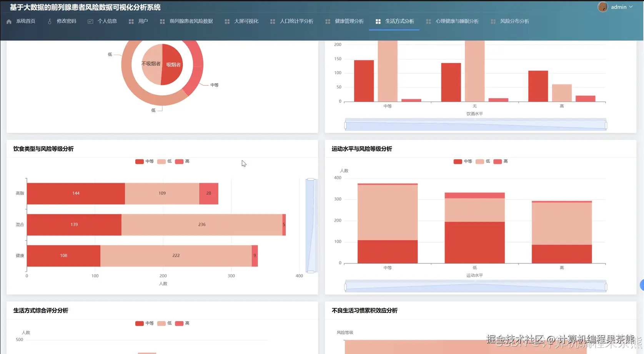Image resolution: width=644 pixels, height=354 pixels.
Task: Click the vertical zoom slider of diet chart
Action: tap(311, 225)
